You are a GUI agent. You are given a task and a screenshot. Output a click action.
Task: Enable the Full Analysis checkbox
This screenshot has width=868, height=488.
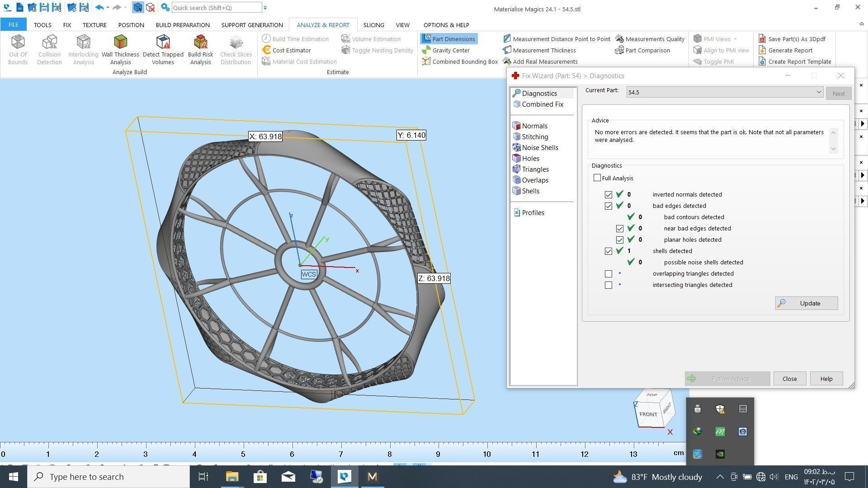597,178
